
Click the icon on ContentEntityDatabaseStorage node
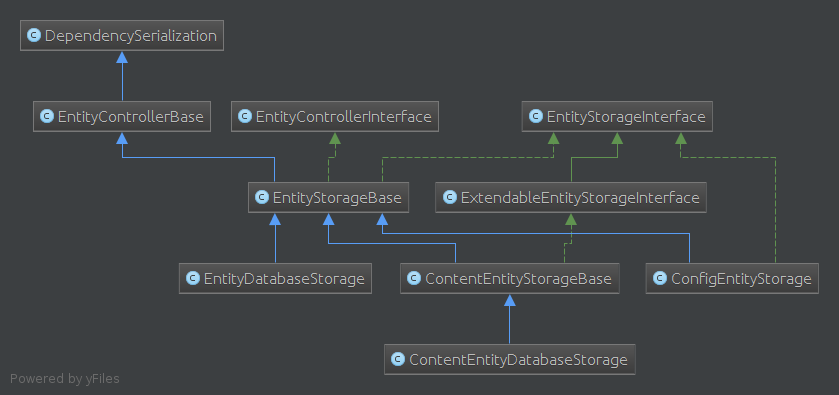[x=398, y=359]
